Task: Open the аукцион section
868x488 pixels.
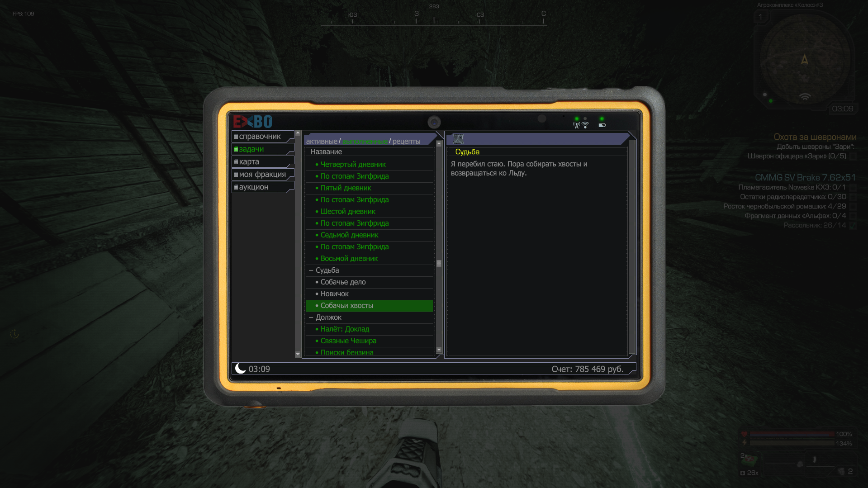Action: click(254, 187)
